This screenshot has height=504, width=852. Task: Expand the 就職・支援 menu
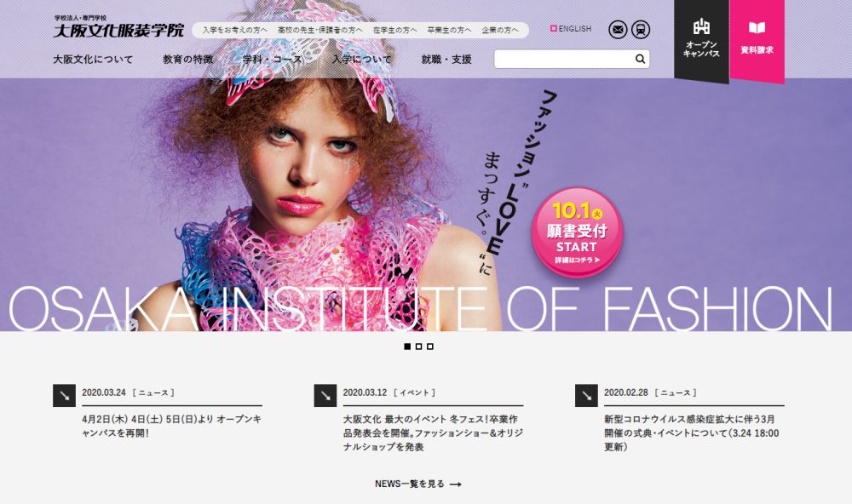click(446, 60)
